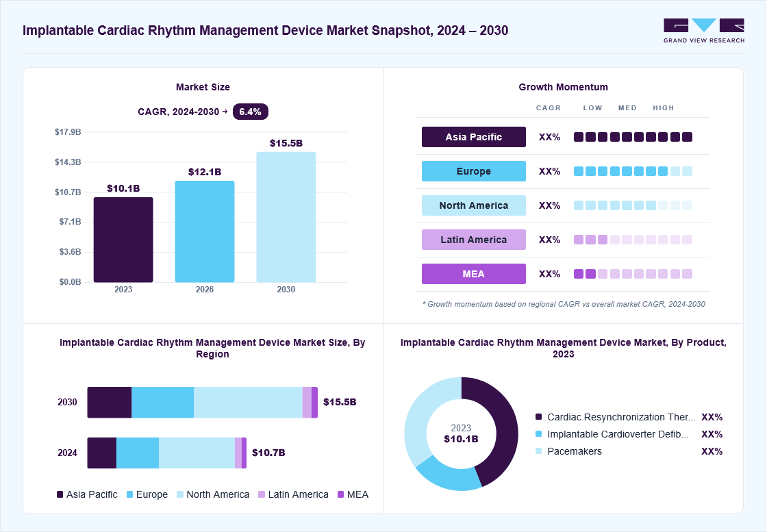Click the Growth Momentum heading
This screenshot has width=767, height=532.
(564, 87)
